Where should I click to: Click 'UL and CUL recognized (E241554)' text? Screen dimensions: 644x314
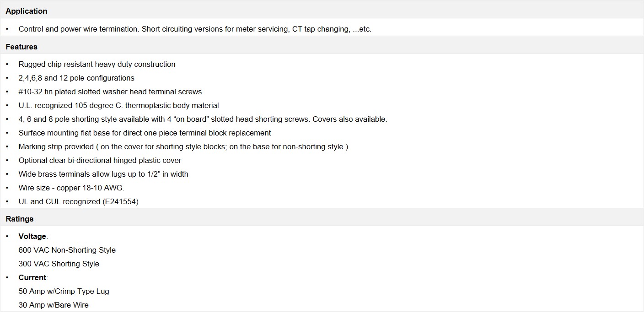pos(78,201)
